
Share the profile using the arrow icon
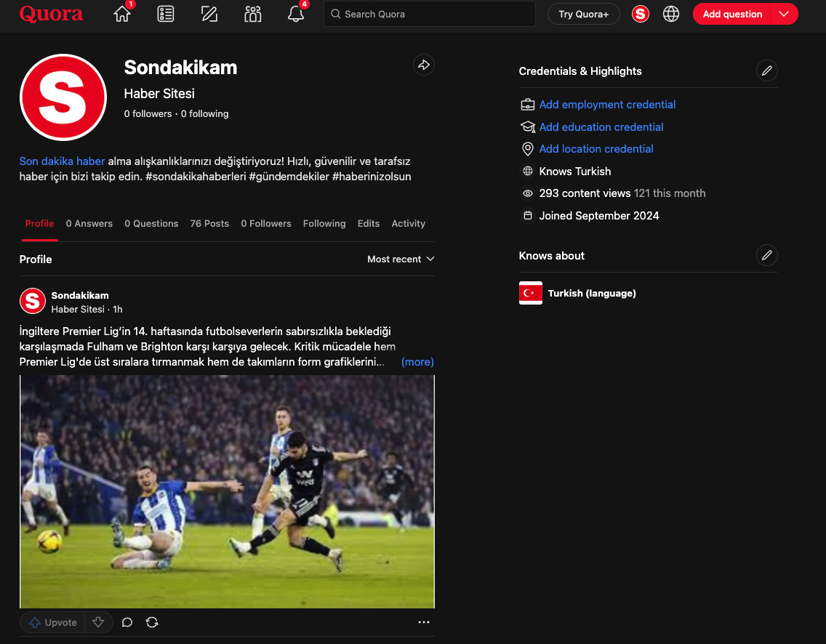pos(424,65)
